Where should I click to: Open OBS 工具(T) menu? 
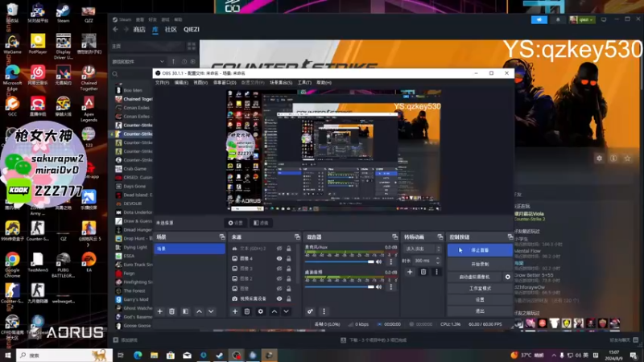point(304,83)
